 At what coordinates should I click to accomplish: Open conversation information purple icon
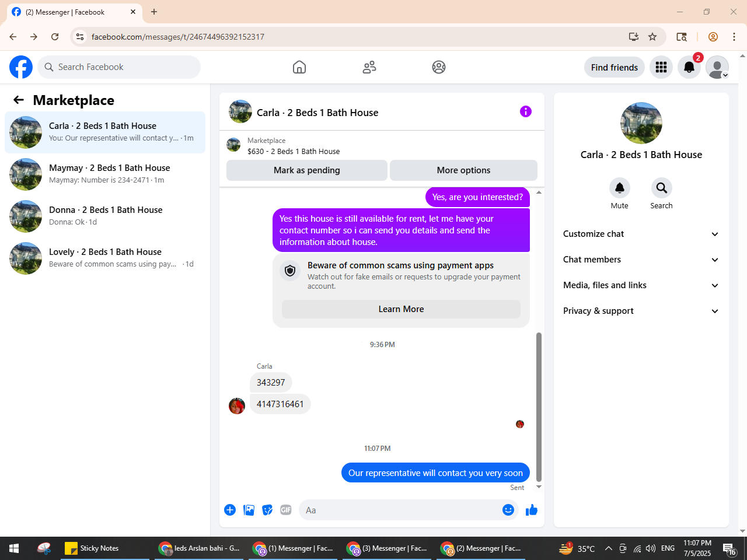[x=526, y=111]
